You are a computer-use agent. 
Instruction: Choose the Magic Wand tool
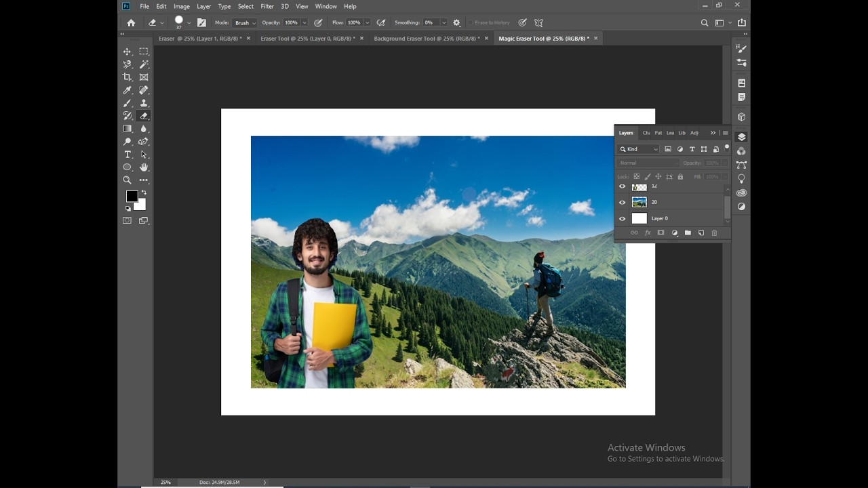(x=144, y=64)
